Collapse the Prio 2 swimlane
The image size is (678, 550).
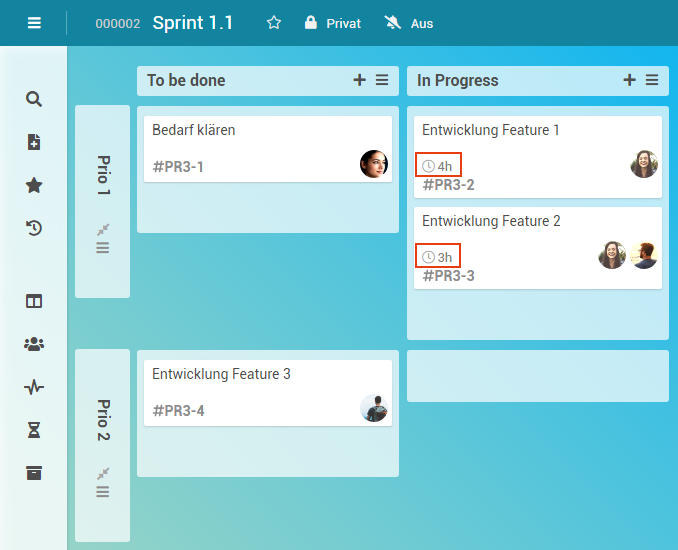coord(102,473)
